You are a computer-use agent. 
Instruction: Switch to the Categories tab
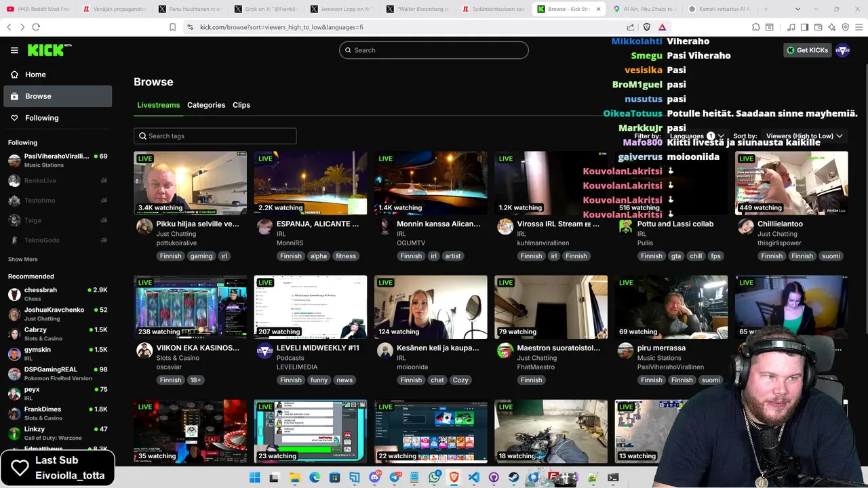coord(206,105)
